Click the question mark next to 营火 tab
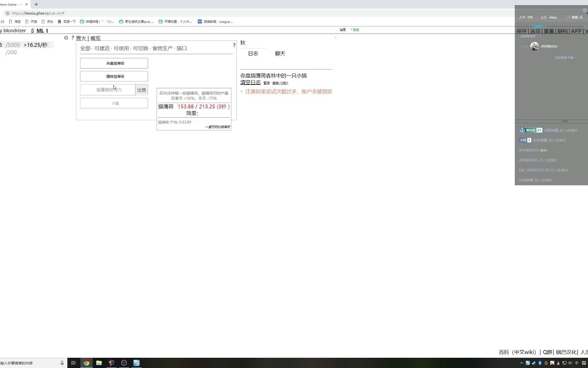This screenshot has width=588, height=368. pos(72,38)
